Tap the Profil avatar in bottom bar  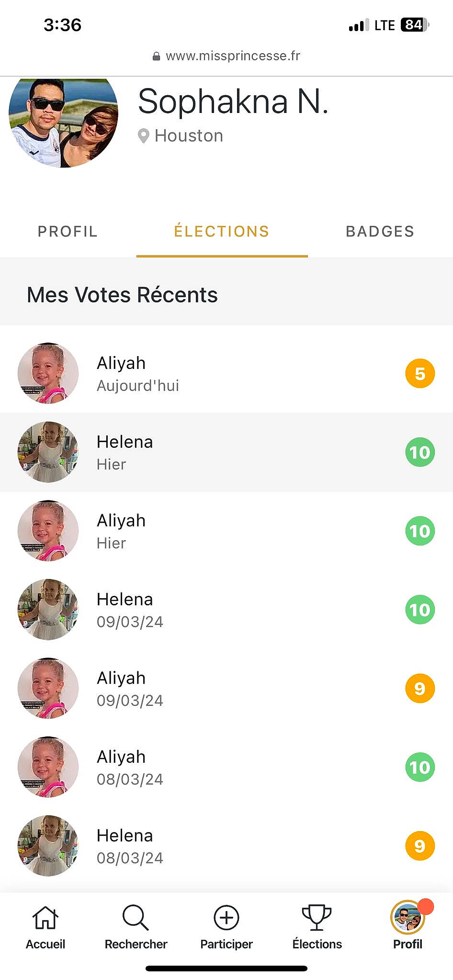pos(408,918)
